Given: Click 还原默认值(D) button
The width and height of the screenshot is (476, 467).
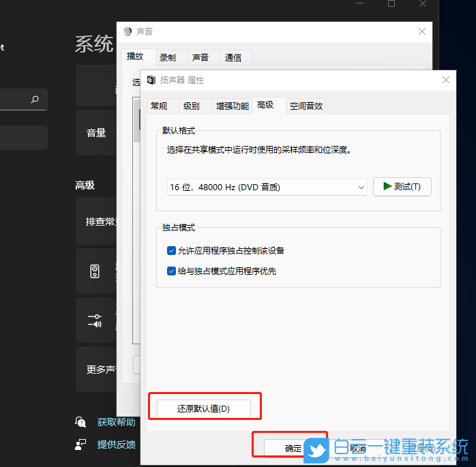Looking at the screenshot, I should click(x=204, y=408).
